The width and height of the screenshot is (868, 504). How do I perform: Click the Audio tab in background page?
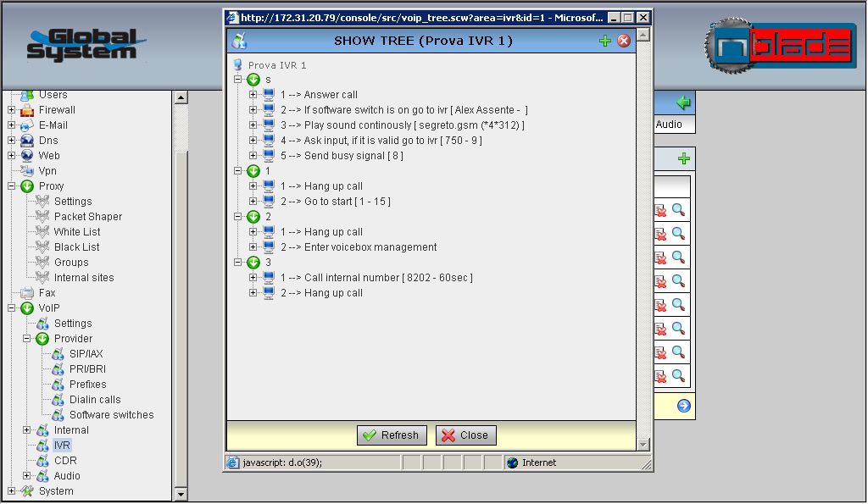pyautogui.click(x=670, y=125)
